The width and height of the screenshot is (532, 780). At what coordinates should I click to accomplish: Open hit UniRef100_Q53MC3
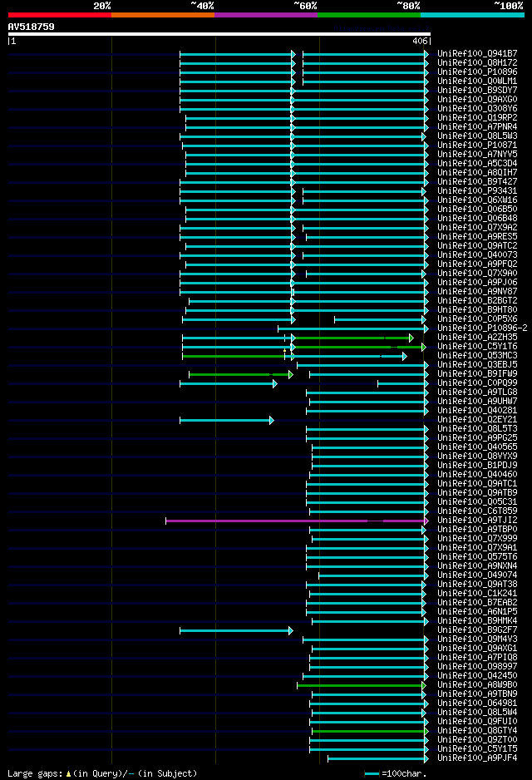477,356
